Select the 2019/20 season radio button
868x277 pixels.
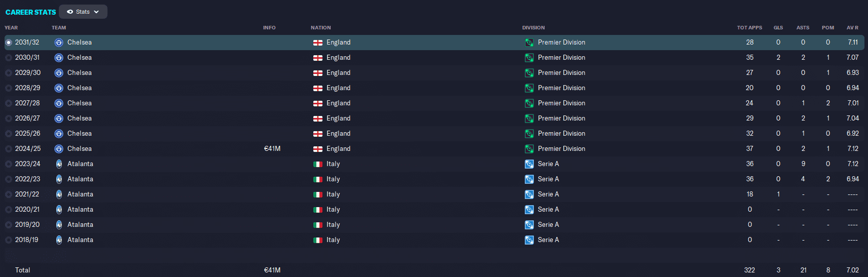point(9,225)
